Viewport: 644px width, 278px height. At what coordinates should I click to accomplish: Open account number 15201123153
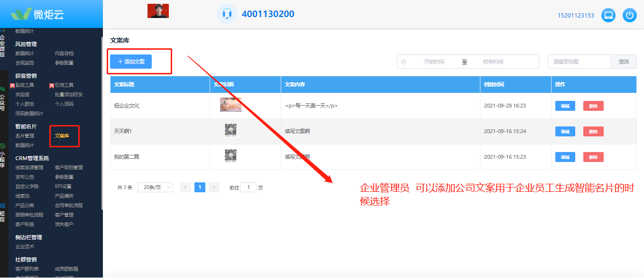pyautogui.click(x=576, y=16)
